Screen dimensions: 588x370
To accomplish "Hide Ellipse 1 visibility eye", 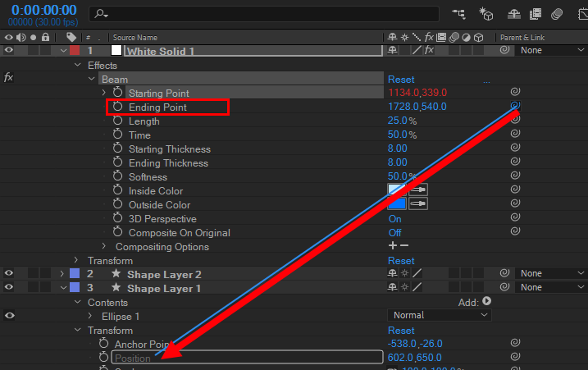I will pyautogui.click(x=9, y=316).
